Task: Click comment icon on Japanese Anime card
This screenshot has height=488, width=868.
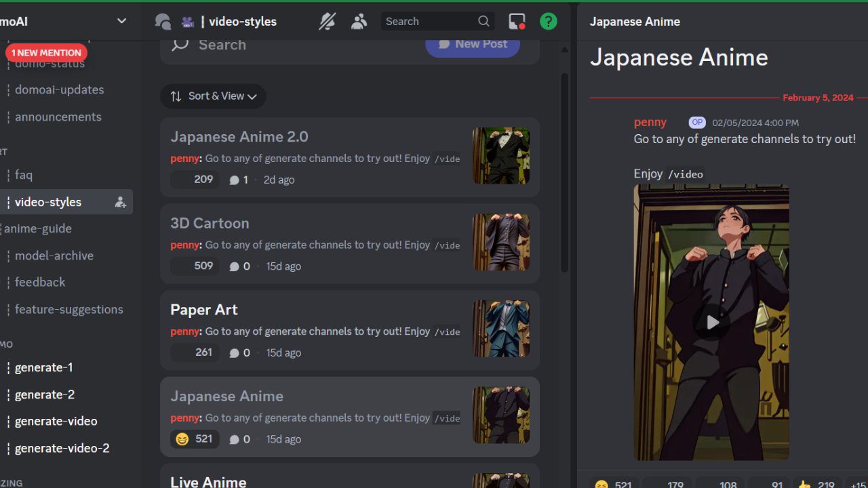Action: tap(235, 439)
